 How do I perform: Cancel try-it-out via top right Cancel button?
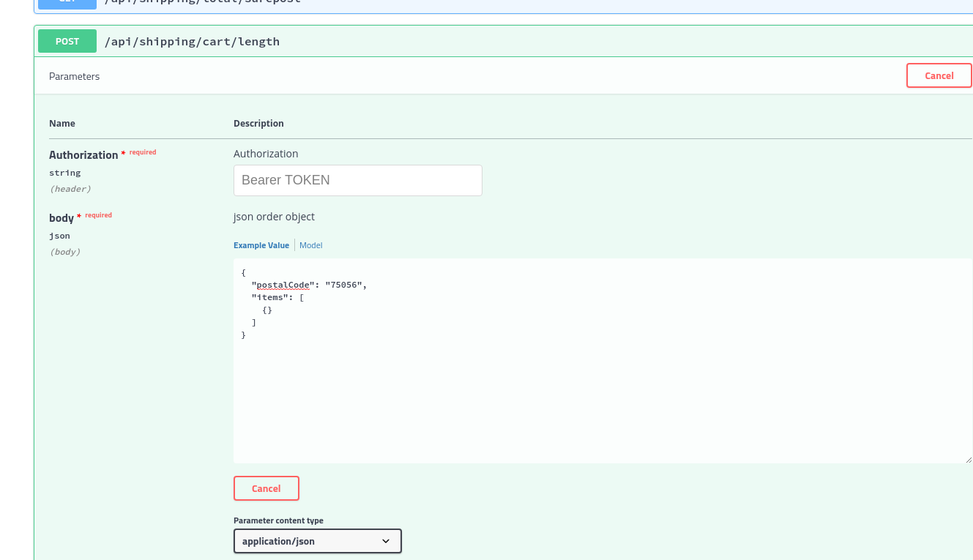tap(939, 75)
